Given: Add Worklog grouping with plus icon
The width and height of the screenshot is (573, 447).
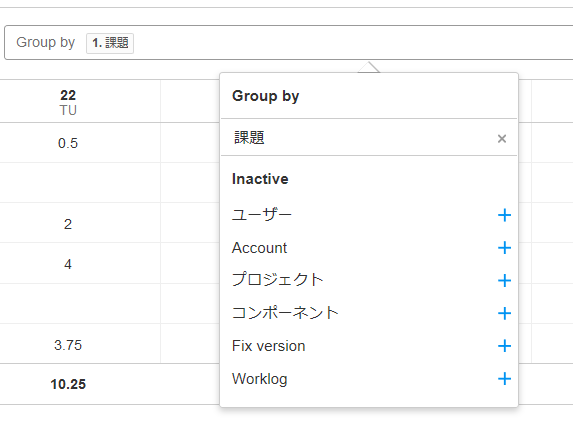Looking at the screenshot, I should [x=504, y=379].
